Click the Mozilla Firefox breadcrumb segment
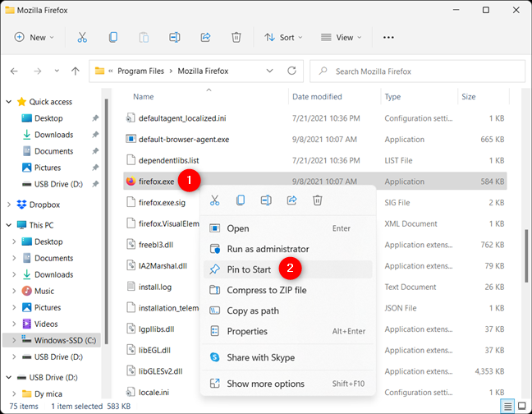Viewport: 532px width, 414px height. (203, 71)
